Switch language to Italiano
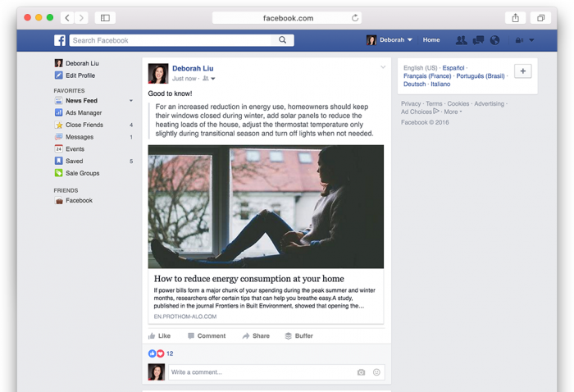The height and width of the screenshot is (392, 574). coord(440,84)
